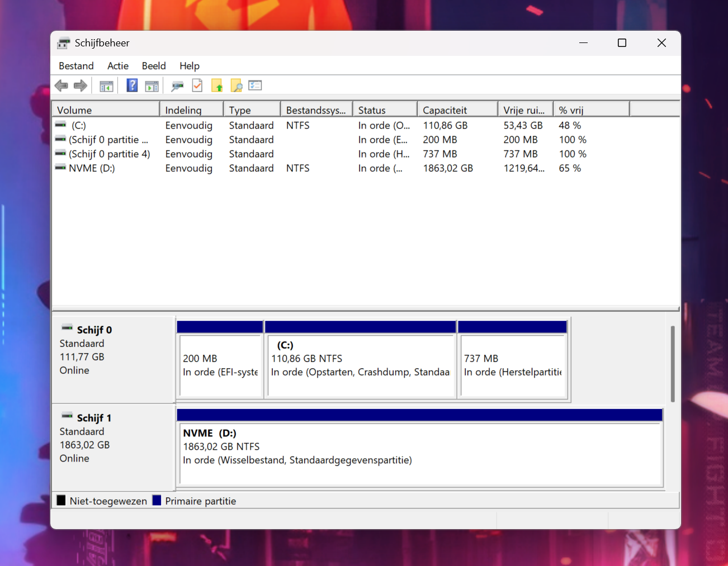The height and width of the screenshot is (566, 728).
Task: Click the blue Primaire partitie legend swatch
Action: click(x=157, y=500)
